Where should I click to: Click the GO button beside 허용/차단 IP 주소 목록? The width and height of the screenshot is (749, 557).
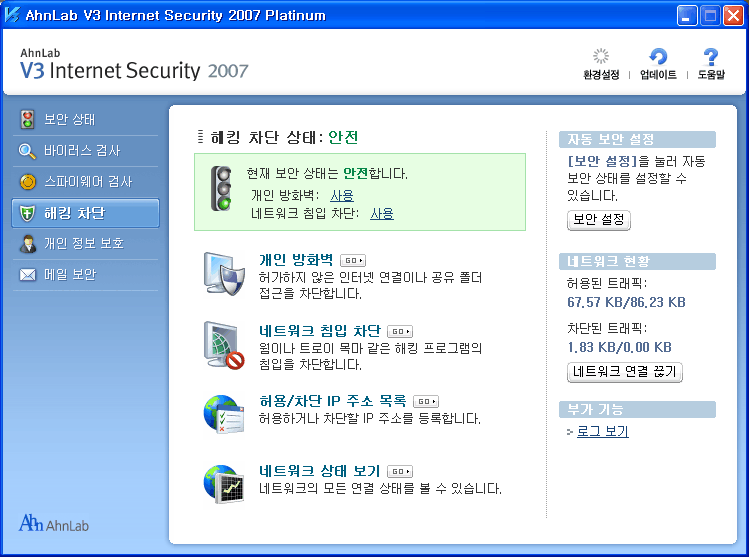click(426, 401)
